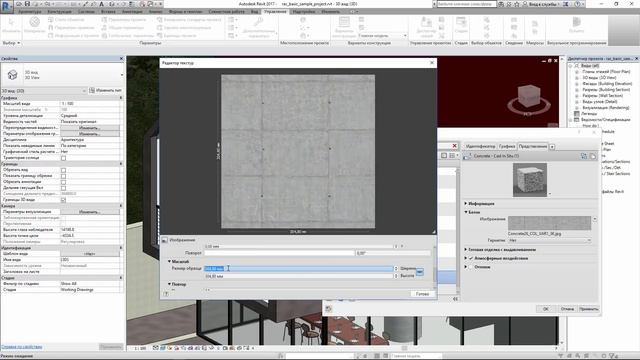Open the Select dropdown under Modify panel
This screenshot has width=640, height=360.
point(11,43)
